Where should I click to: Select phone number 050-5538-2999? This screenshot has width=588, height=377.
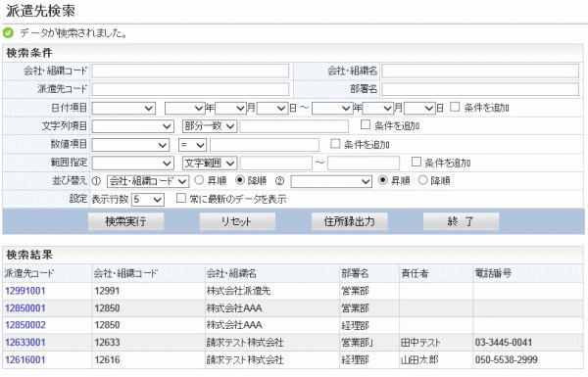point(507,359)
